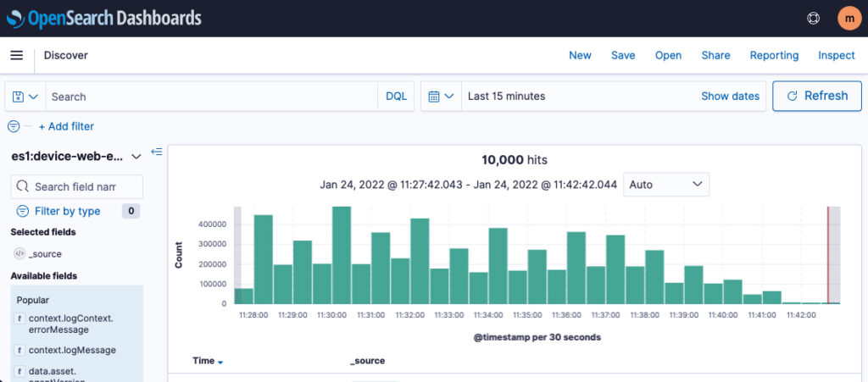
Task: Collapse the fields sidebar arrow icon
Action: 157,152
